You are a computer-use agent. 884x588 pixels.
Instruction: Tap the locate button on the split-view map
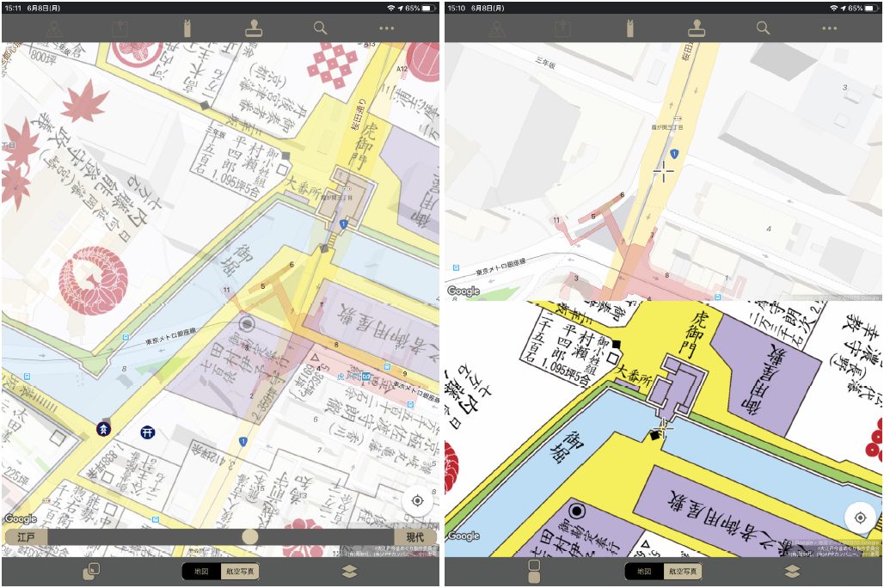click(x=860, y=518)
